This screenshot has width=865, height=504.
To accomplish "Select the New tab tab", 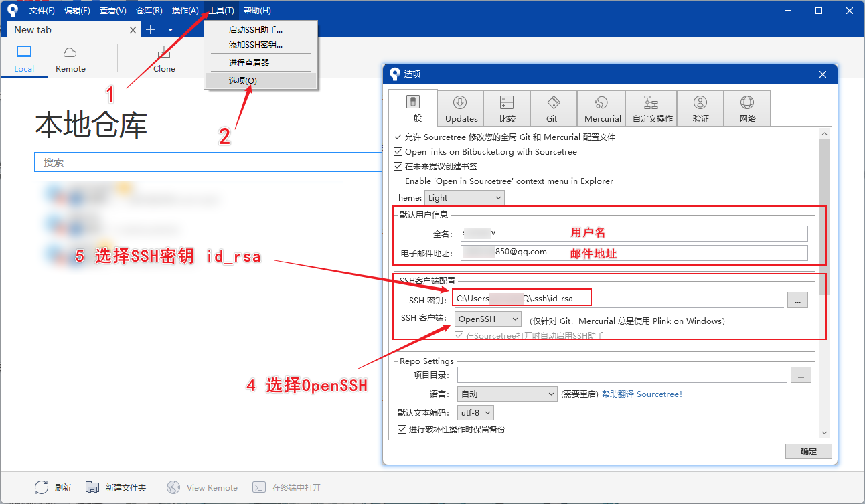I will tap(74, 30).
